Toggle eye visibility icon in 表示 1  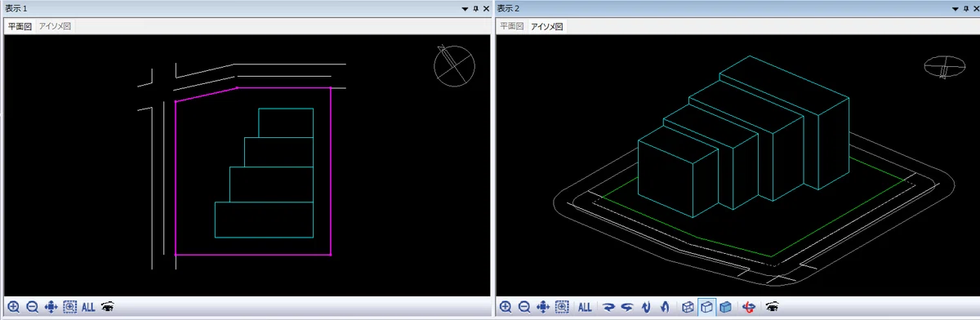click(107, 307)
